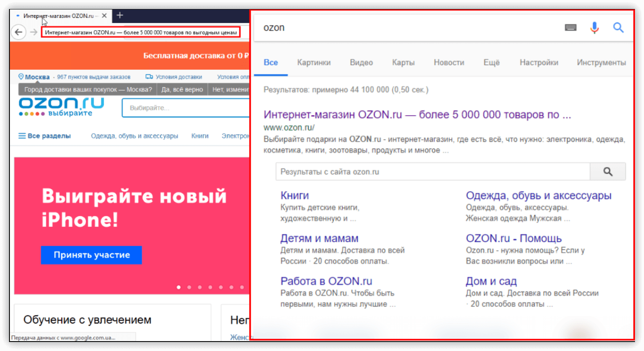Open the Дом и сад sitelink
This screenshot has height=351, width=644.
pos(491,282)
